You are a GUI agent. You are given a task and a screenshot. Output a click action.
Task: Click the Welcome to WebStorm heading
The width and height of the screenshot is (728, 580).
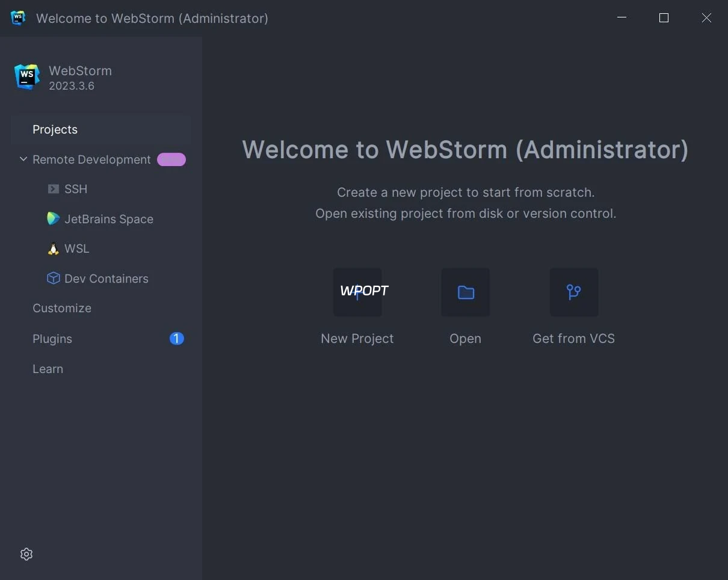(x=465, y=150)
